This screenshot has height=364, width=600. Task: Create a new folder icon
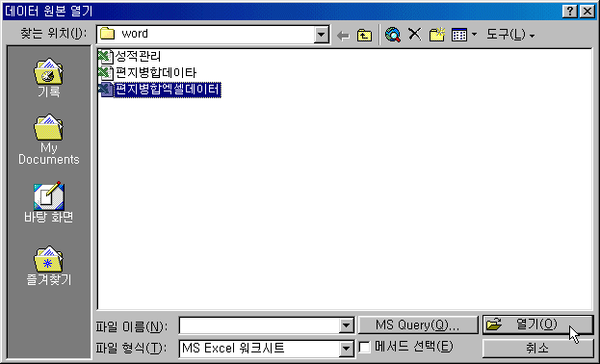(436, 35)
